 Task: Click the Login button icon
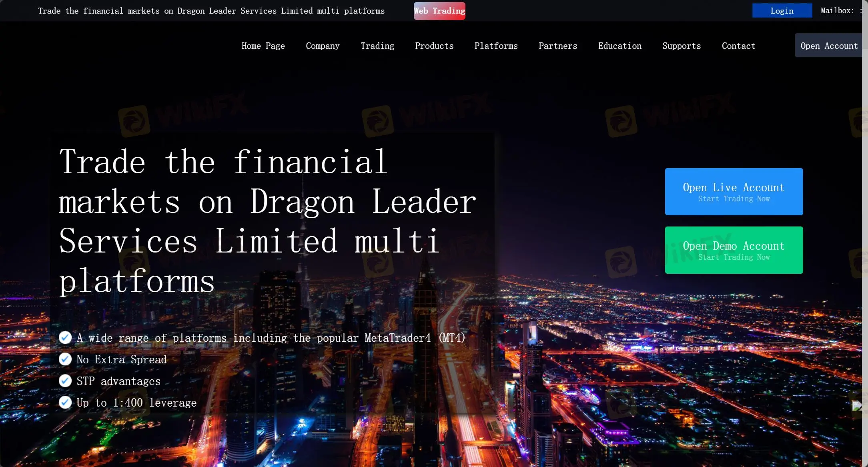tap(782, 10)
